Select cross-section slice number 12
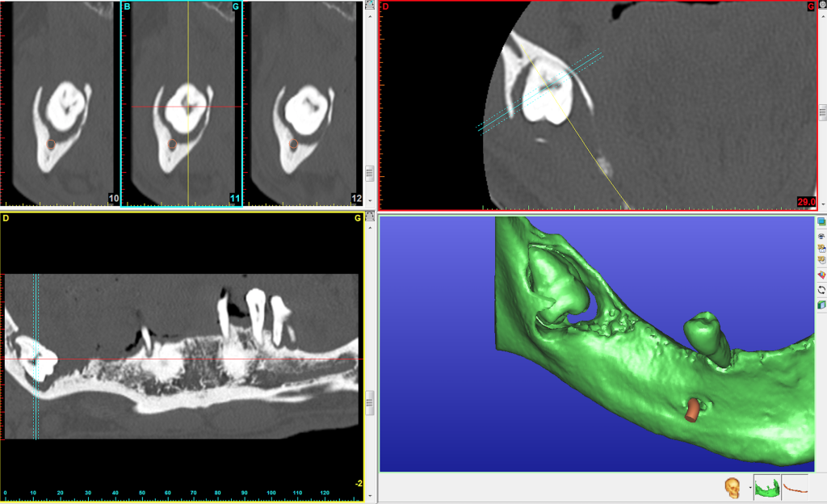Viewport: 827px width, 504px height. [301, 103]
